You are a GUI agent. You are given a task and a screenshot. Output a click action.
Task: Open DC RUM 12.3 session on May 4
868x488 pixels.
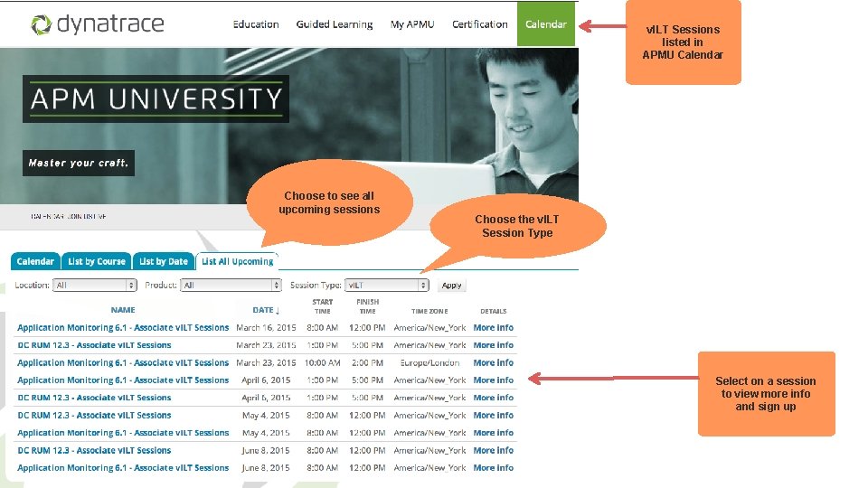[x=94, y=415]
